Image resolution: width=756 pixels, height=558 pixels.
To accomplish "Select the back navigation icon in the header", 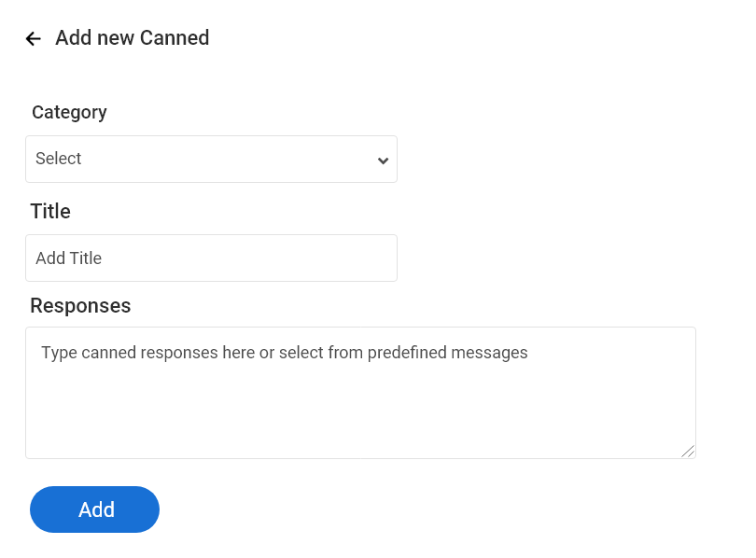I will coord(33,38).
